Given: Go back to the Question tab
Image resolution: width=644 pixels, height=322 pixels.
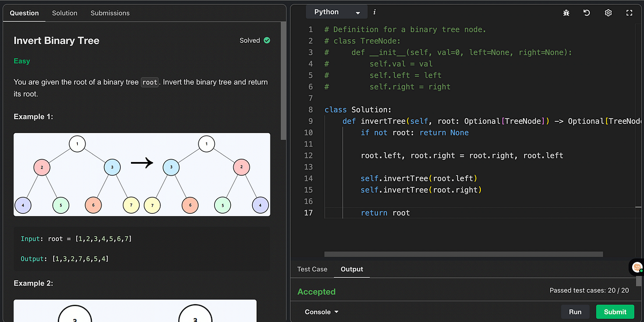Looking at the screenshot, I should tap(24, 13).
